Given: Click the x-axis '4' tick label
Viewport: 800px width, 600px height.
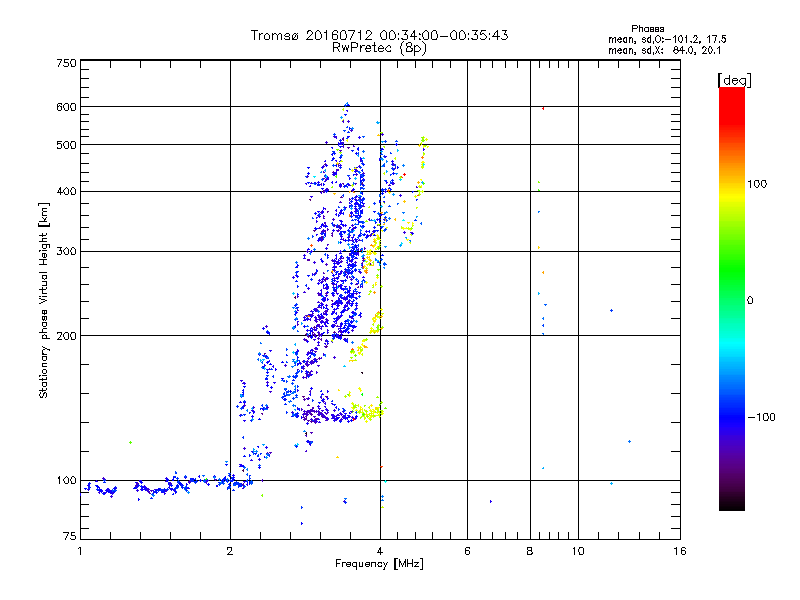Looking at the screenshot, I should click(x=380, y=551).
